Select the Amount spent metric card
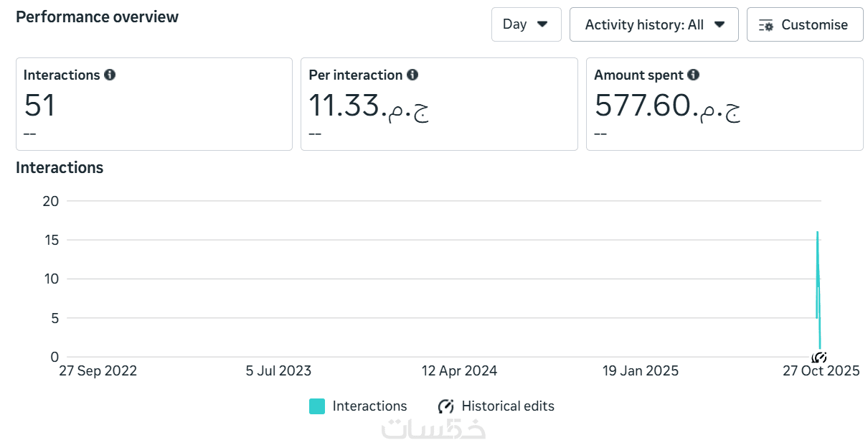Viewport: 868px width, 448px height. [724, 104]
